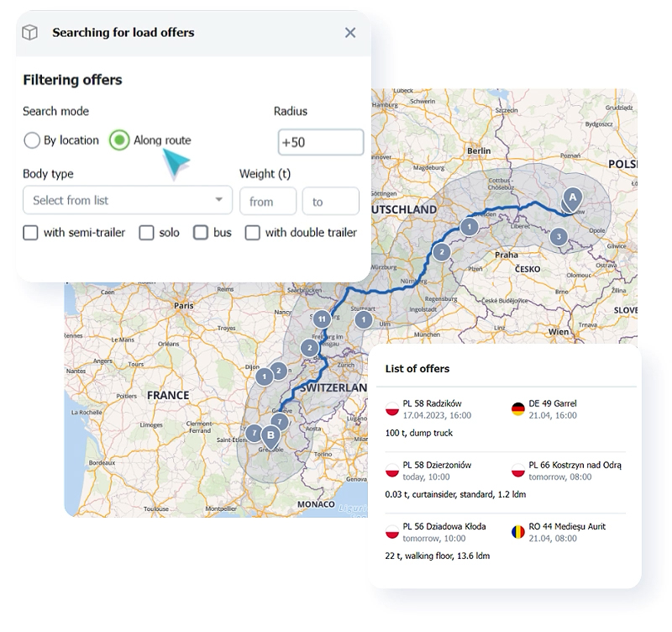Click the cluster marker labeled 3 near Opole

coord(559,236)
